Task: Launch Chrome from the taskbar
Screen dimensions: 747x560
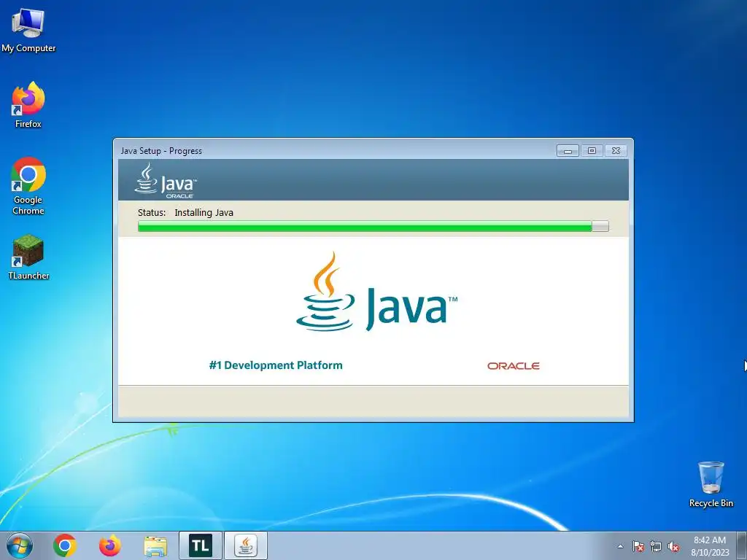Action: click(x=65, y=545)
